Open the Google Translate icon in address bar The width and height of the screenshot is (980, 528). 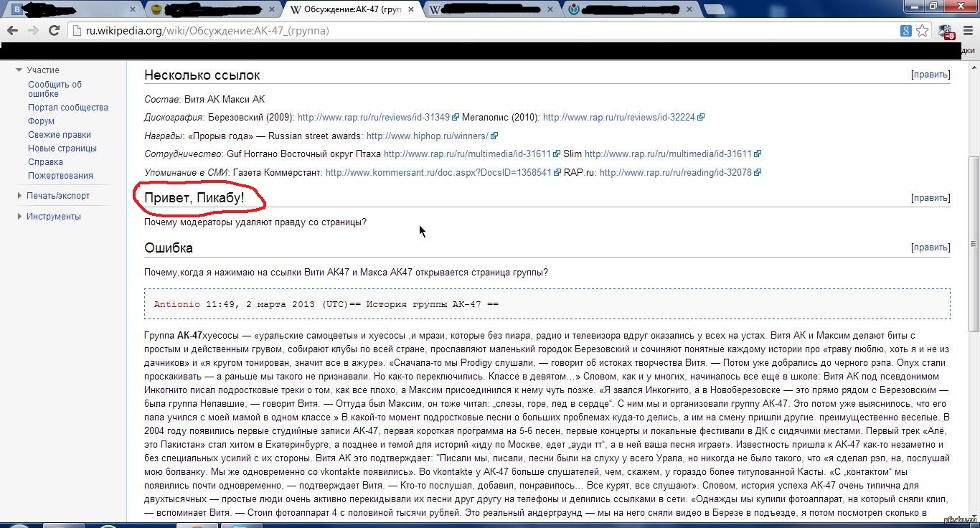(907, 31)
